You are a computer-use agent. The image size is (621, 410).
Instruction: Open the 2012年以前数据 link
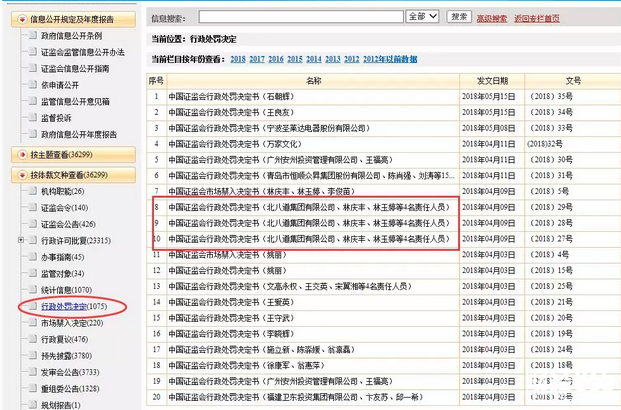pyautogui.click(x=390, y=59)
